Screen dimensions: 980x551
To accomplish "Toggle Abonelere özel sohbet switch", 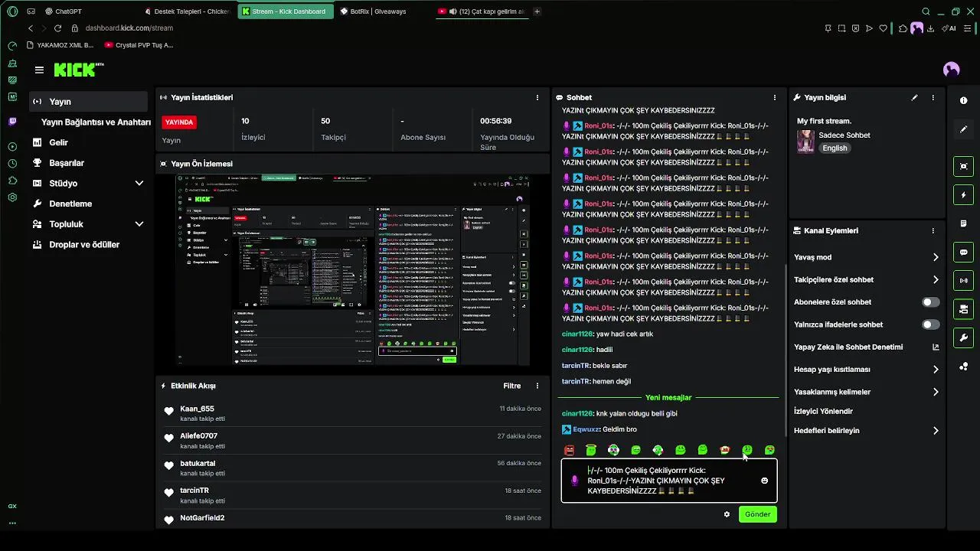I will [930, 302].
